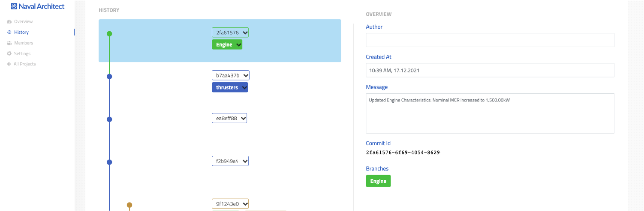Open the Settings page from sidebar

point(22,53)
